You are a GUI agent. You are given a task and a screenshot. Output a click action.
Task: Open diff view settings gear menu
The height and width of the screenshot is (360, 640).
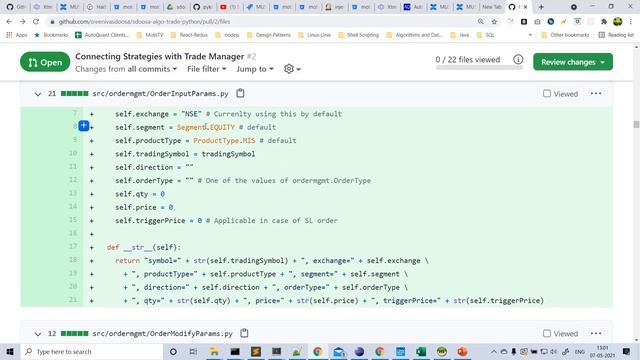(292, 69)
